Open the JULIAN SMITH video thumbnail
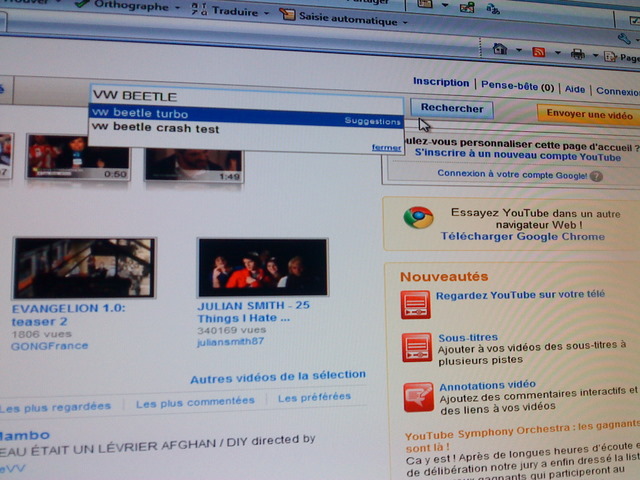The width and height of the screenshot is (640, 480). pos(263,268)
